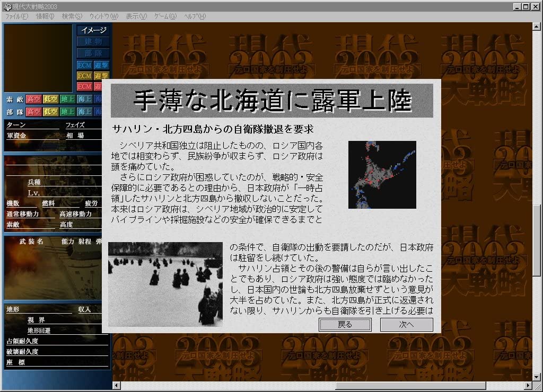Open the 表示(V) menu
Image resolution: width=543 pixels, height=392 pixels.
[136, 16]
